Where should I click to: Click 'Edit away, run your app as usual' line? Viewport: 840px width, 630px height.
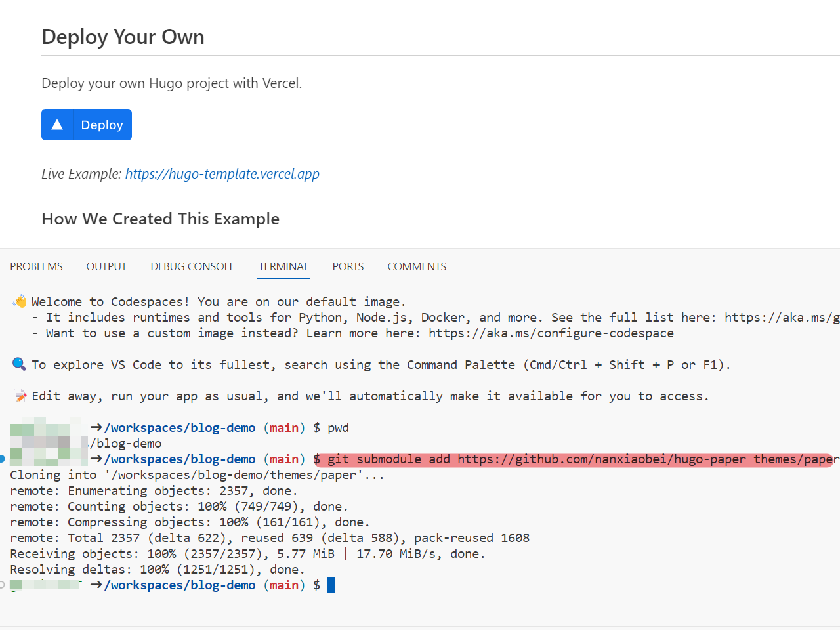click(370, 396)
